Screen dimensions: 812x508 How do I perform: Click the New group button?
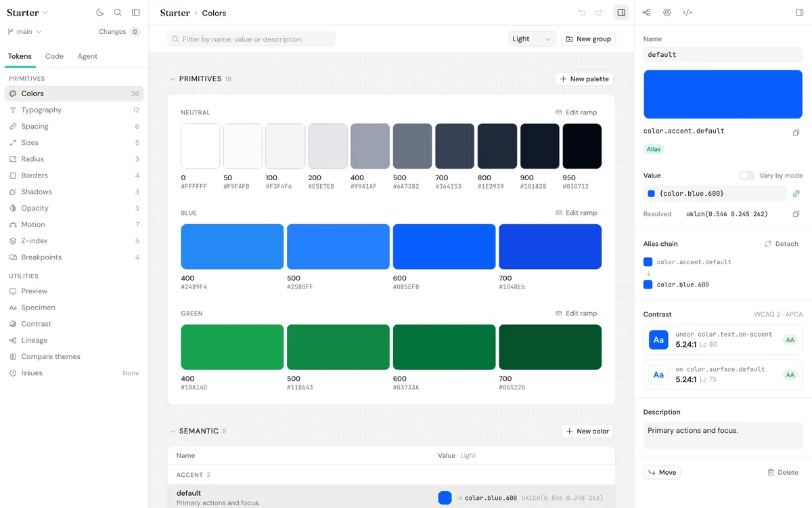click(588, 39)
